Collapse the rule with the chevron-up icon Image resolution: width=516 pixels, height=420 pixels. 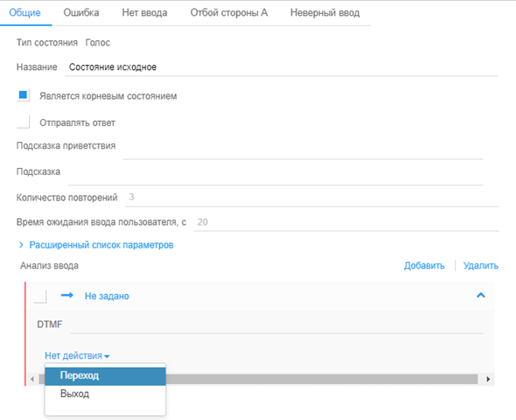tap(481, 295)
